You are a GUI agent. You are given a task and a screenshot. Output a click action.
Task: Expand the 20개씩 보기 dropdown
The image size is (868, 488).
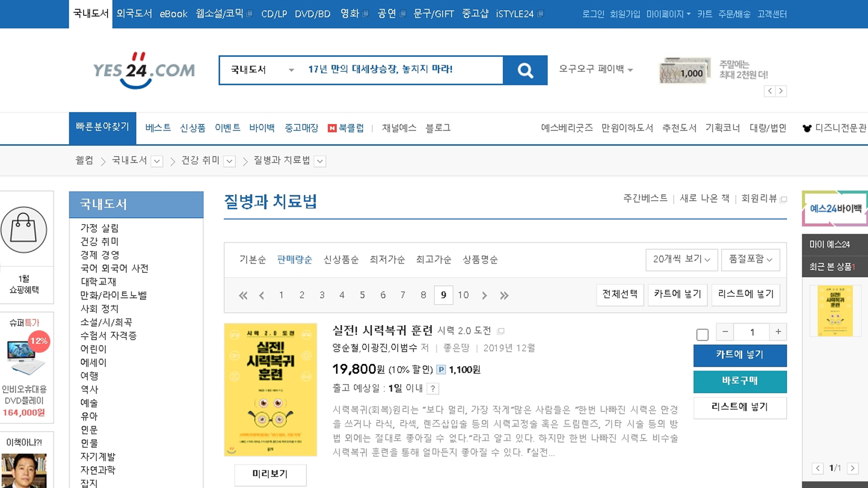[681, 259]
